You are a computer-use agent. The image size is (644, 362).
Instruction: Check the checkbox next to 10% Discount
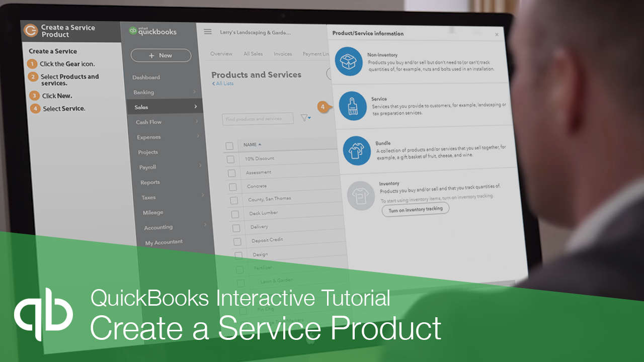(230, 158)
